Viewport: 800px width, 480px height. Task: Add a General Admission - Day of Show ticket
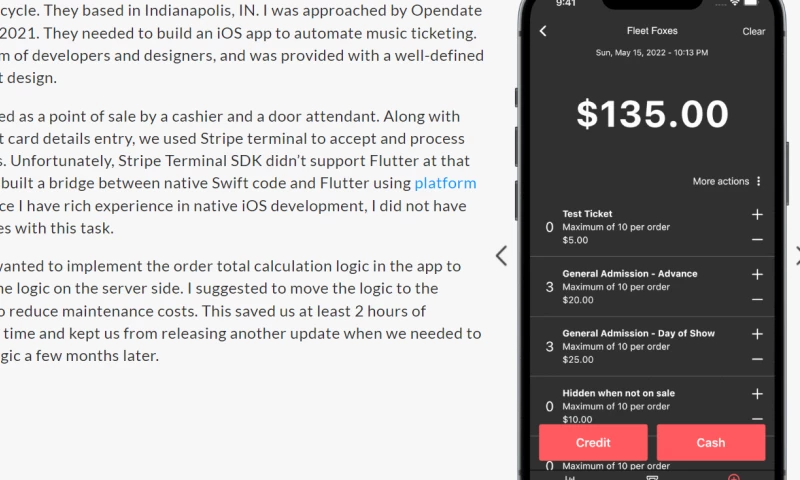[x=757, y=334]
